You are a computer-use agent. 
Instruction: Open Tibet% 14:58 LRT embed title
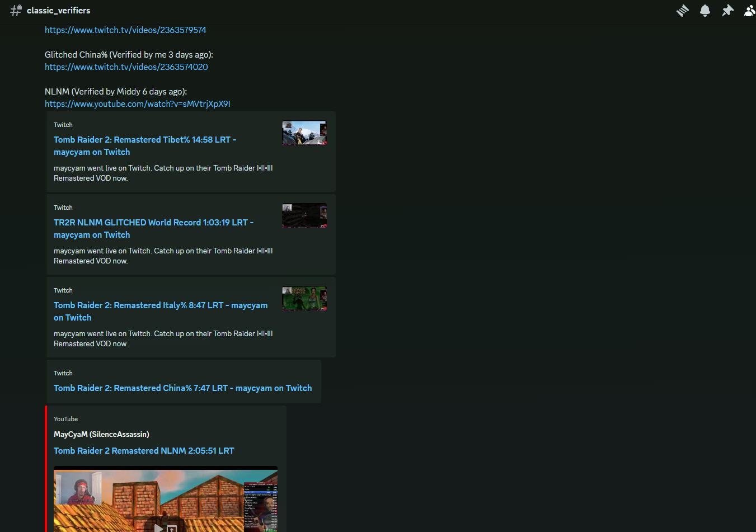point(145,146)
